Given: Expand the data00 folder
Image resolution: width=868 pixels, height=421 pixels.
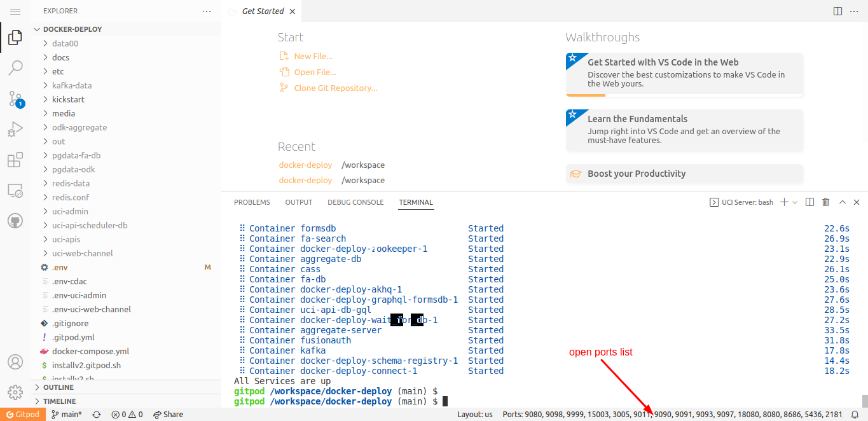Looking at the screenshot, I should click(126, 43).
